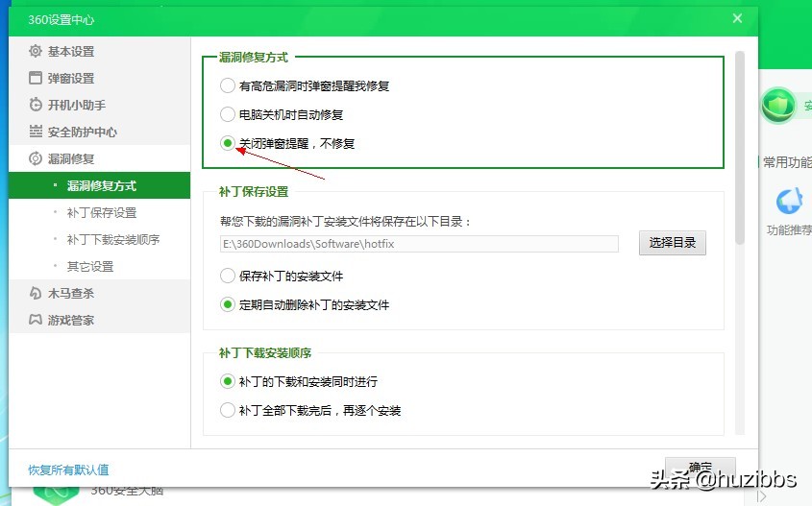Screen dimensions: 812x506
Task: Select 有高危漏洞时弹窗提醒我修复 radio option
Action: click(228, 85)
